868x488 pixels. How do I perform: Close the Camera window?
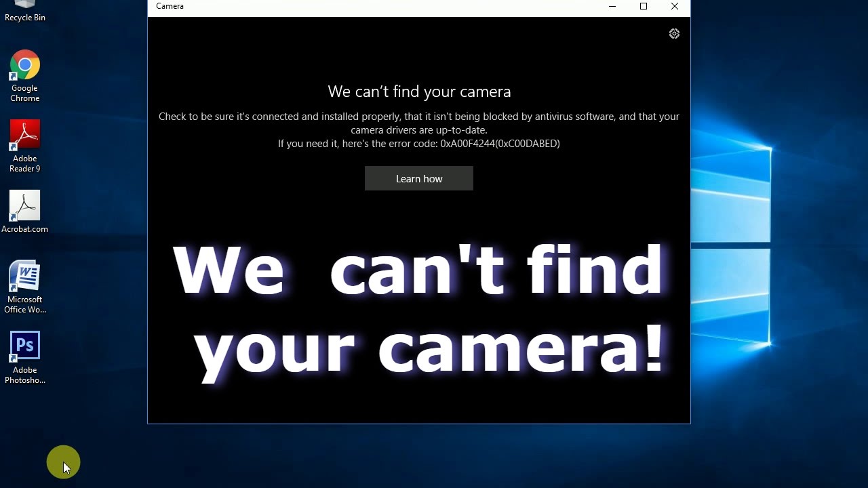(x=674, y=6)
